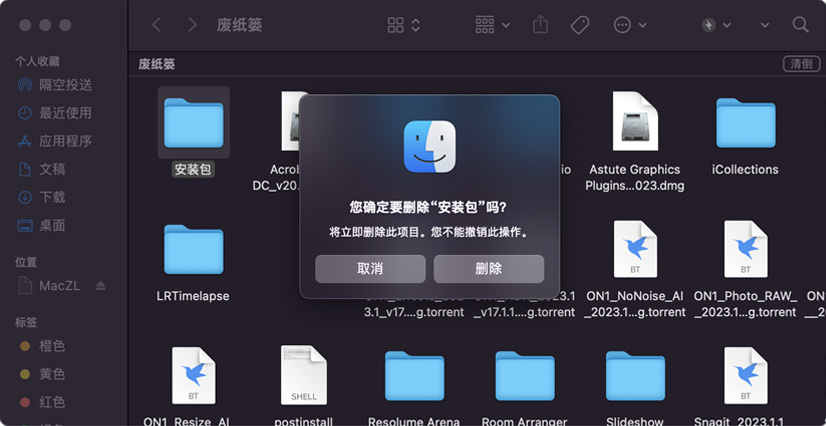Select the Astute Graphics Plugins dmg file

tap(635, 121)
